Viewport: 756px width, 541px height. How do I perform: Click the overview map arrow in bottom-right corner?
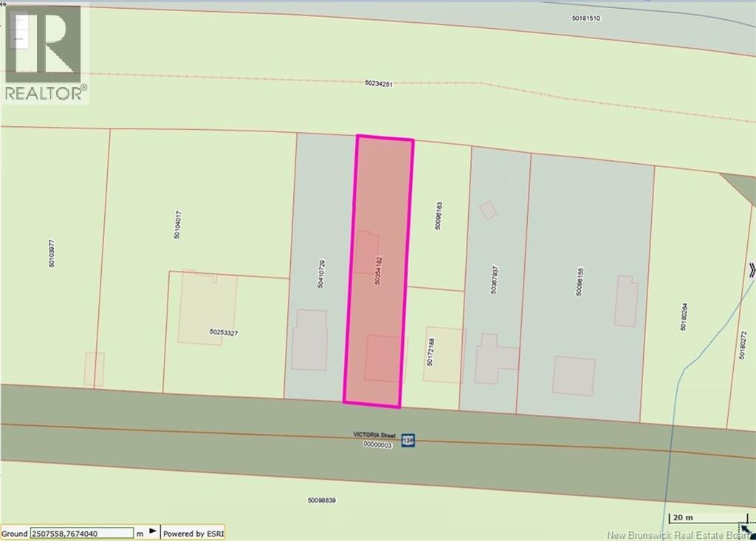(x=747, y=528)
